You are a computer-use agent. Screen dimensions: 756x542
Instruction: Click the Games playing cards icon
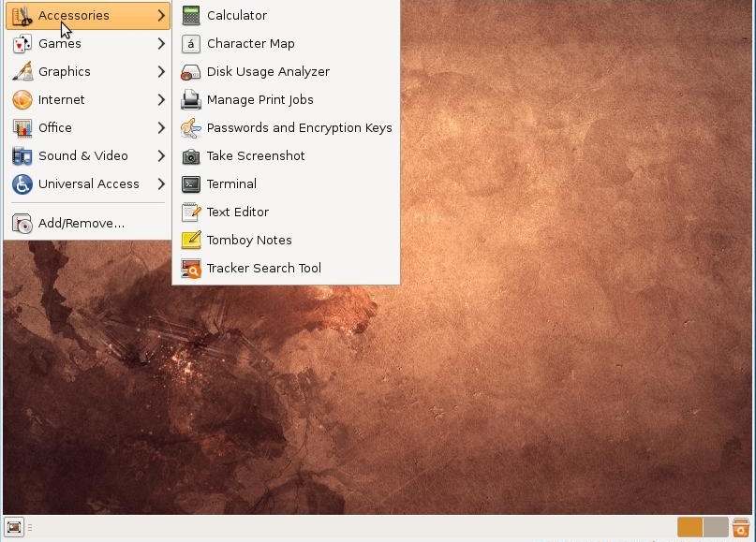[22, 44]
